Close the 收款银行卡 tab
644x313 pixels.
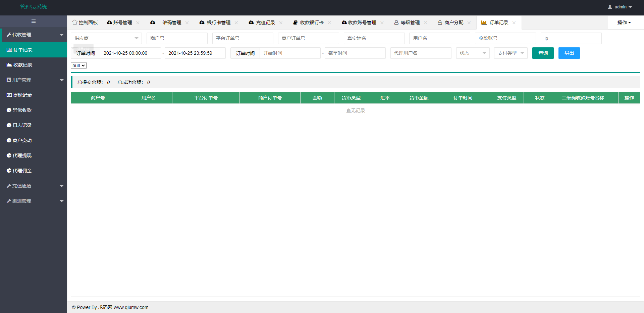click(330, 23)
